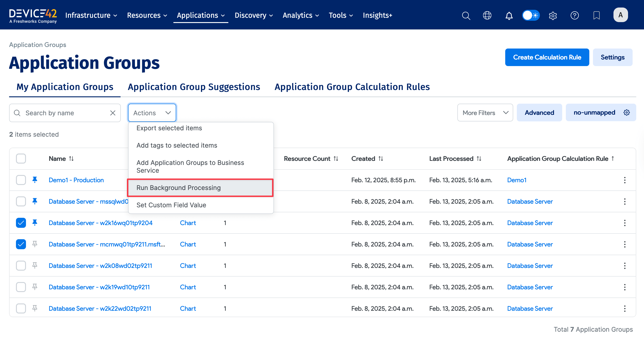Viewport: 644px width, 349px height.
Task: Open the Demo1 calculation rule link
Action: pyautogui.click(x=517, y=180)
